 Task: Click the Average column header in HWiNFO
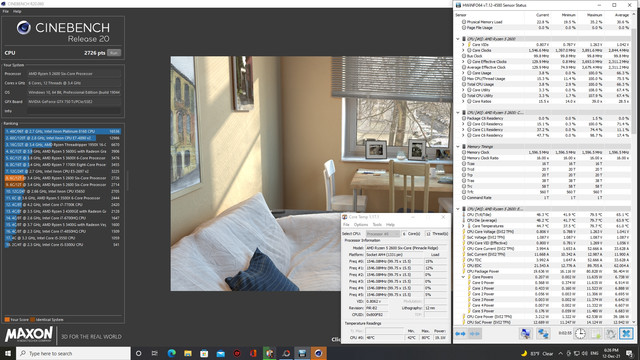(622, 15)
